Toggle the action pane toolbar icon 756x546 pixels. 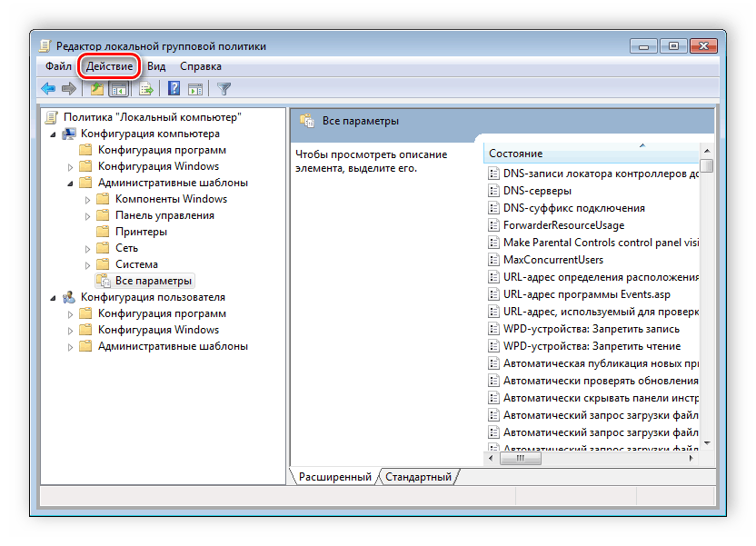point(195,89)
